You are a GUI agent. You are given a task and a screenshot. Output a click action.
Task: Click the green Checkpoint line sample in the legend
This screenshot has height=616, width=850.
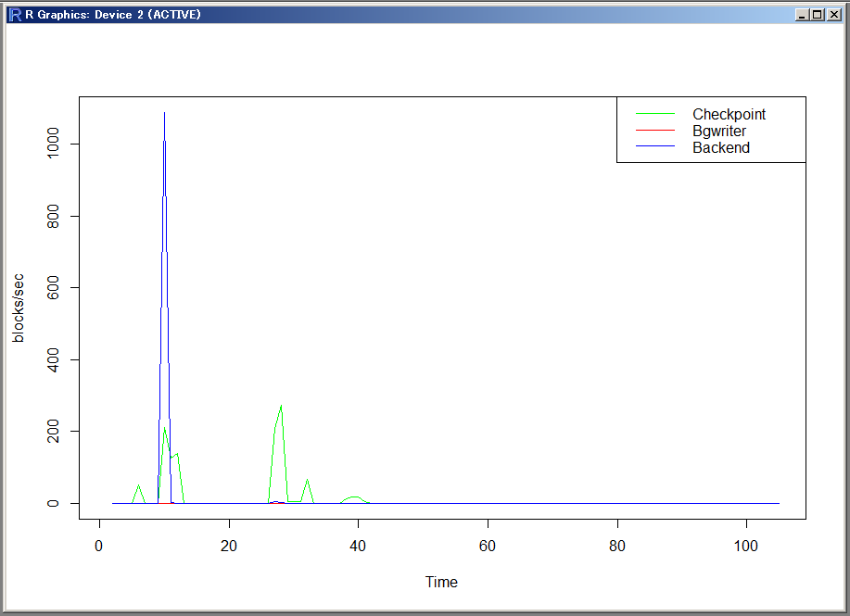coord(654,114)
